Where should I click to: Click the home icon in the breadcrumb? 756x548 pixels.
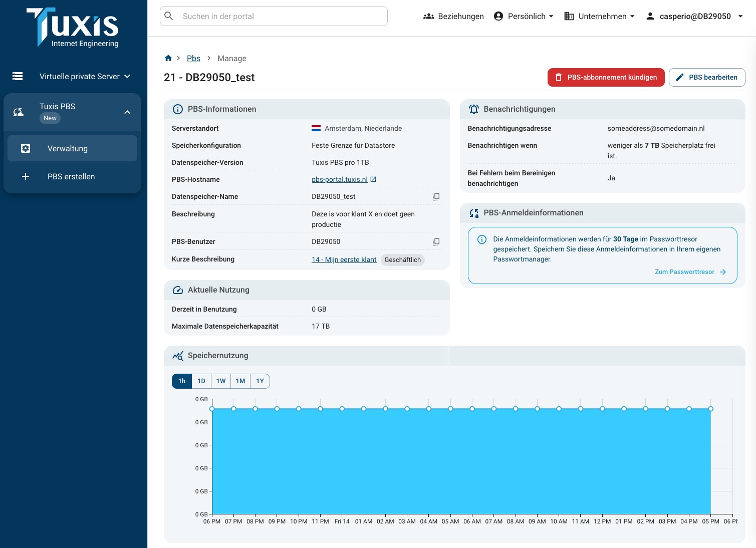168,58
